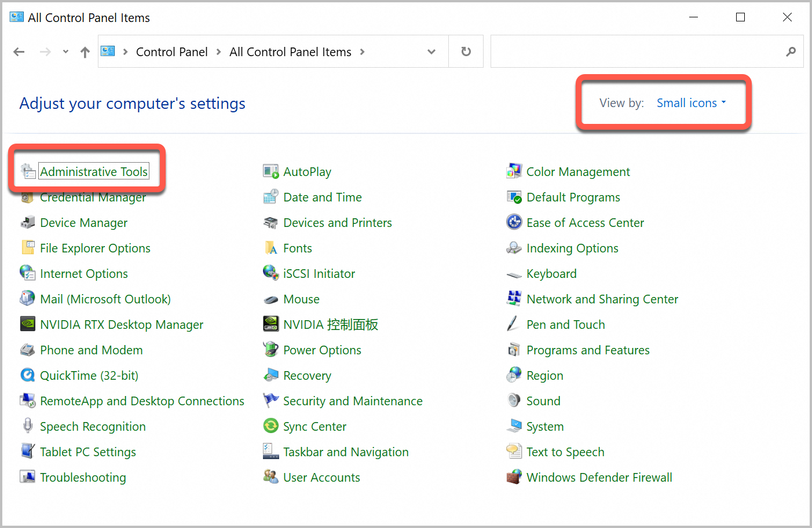This screenshot has width=812, height=528.
Task: Click the Devices and Printers icon
Action: tap(271, 222)
